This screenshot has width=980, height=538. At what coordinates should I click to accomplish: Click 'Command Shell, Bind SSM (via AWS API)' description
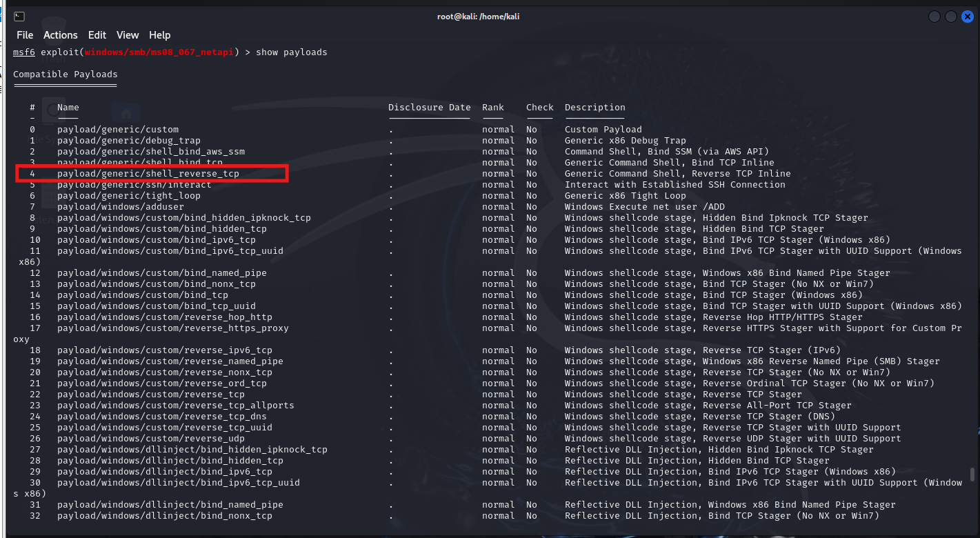pyautogui.click(x=667, y=152)
